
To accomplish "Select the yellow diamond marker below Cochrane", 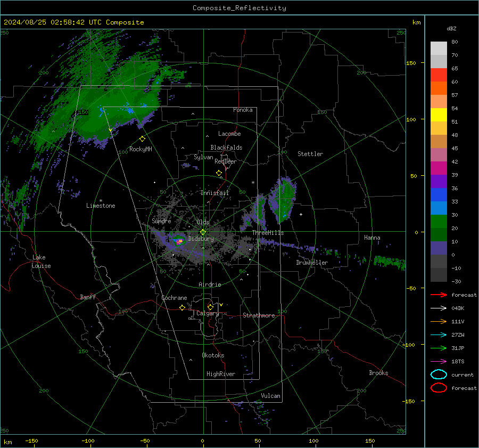I will pos(182,307).
